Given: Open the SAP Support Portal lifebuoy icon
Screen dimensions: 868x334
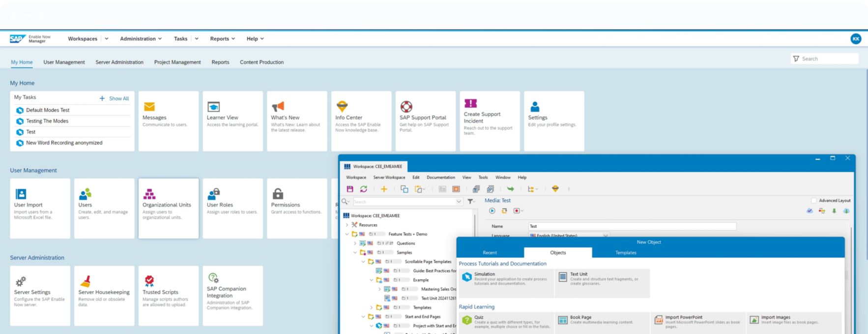Looking at the screenshot, I should click(406, 107).
